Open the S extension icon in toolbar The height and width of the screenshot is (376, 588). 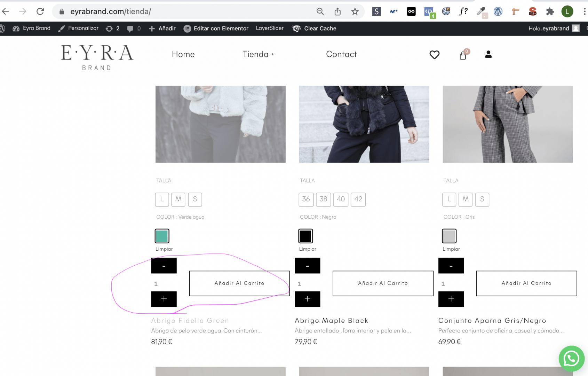click(376, 11)
